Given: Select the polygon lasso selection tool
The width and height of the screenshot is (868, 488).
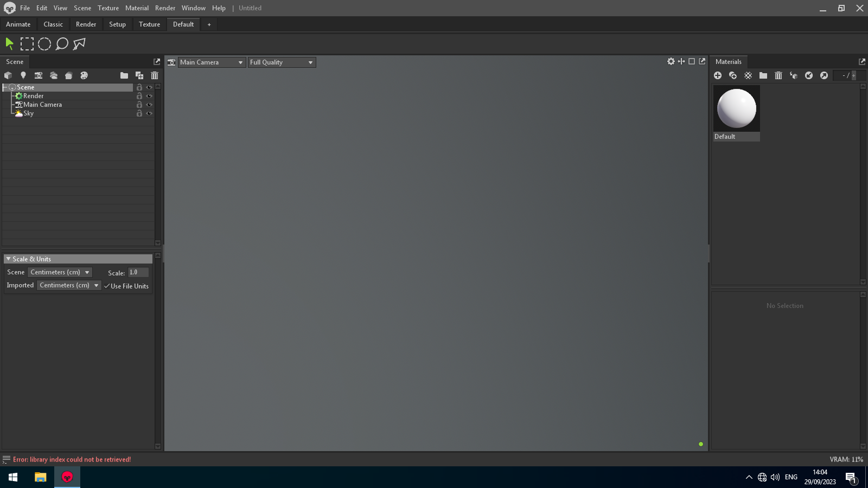Looking at the screenshot, I should [x=79, y=44].
